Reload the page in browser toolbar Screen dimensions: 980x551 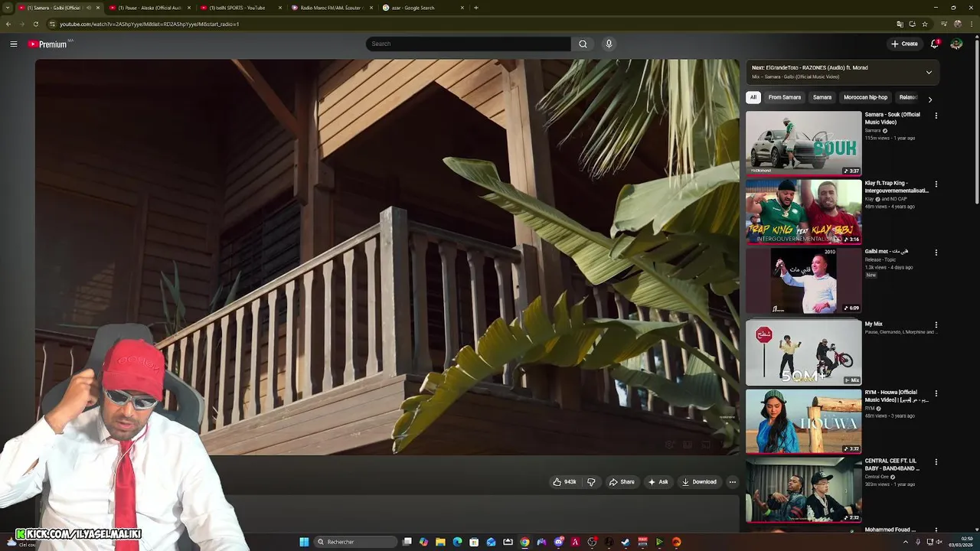[x=35, y=24]
